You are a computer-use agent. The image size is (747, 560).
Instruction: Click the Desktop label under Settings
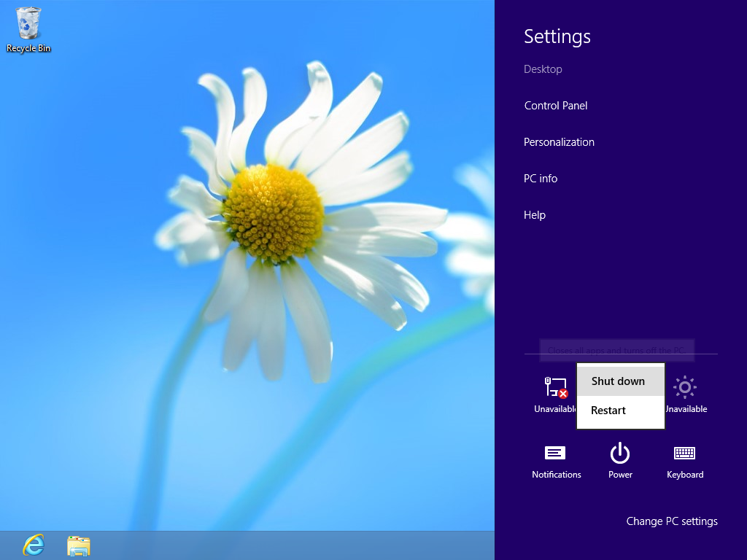click(x=543, y=69)
